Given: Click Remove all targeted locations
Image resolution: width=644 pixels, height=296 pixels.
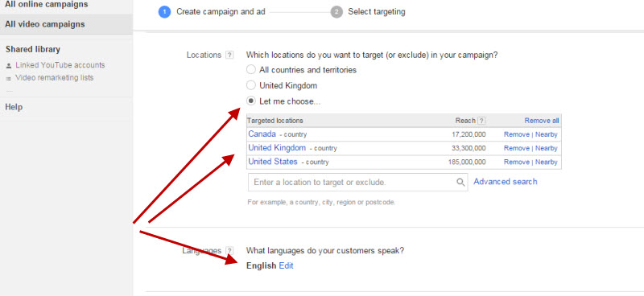Looking at the screenshot, I should tap(541, 121).
